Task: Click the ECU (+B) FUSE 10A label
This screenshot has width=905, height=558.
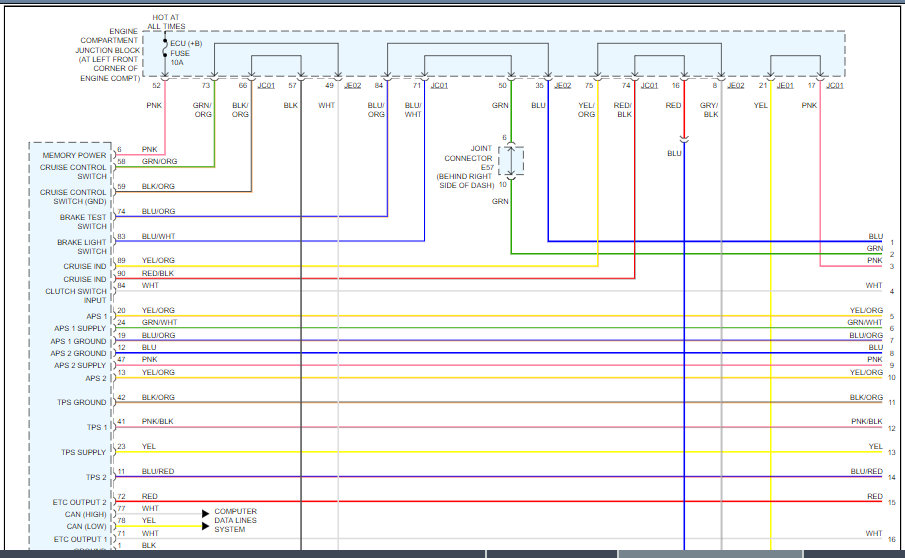Action: point(186,53)
